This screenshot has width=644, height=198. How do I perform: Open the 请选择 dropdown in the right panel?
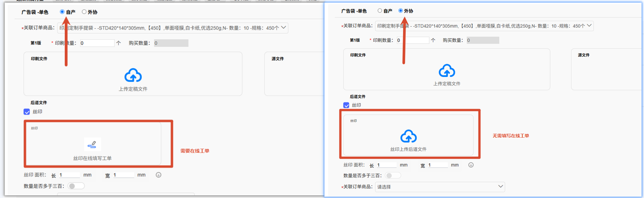coord(440,187)
